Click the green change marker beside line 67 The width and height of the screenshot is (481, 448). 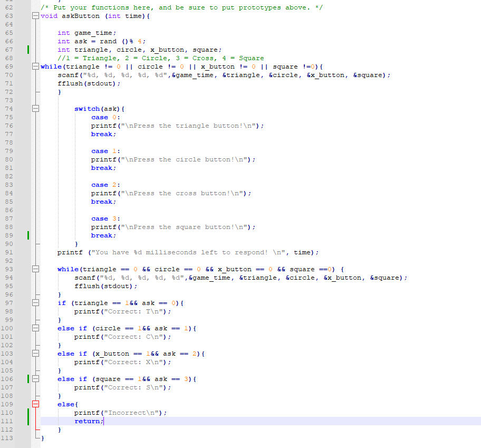28,50
